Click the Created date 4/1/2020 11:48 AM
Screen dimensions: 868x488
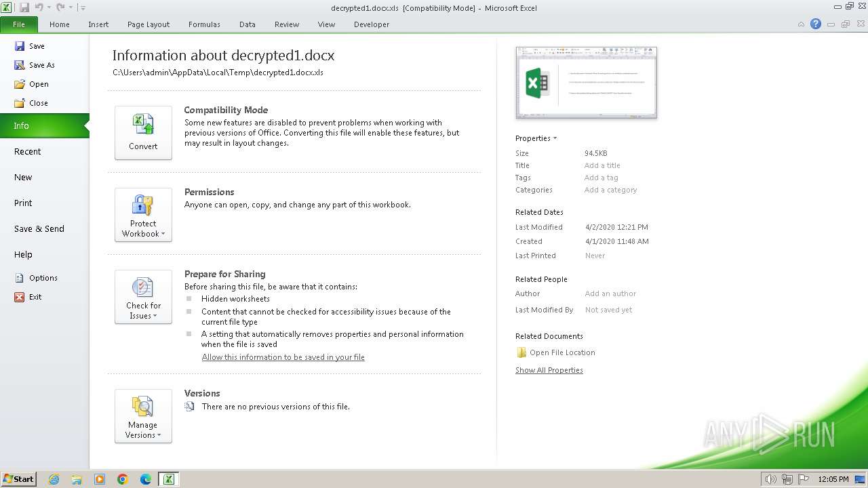(x=616, y=241)
